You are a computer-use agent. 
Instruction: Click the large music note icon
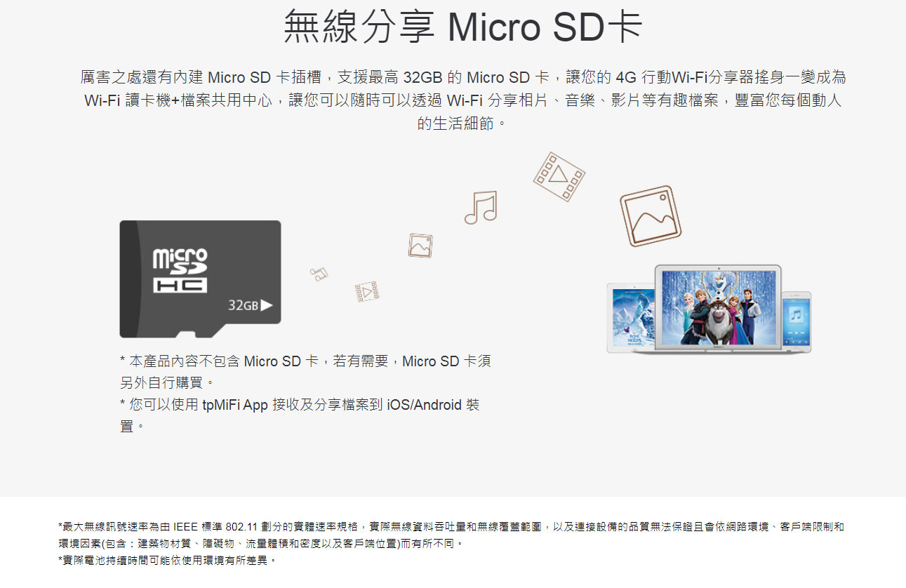pyautogui.click(x=481, y=208)
